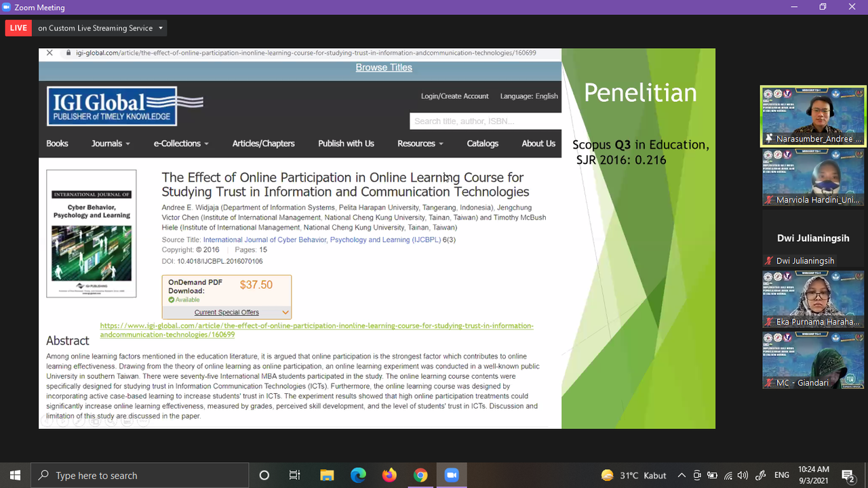Click the Scopus Q3 in Education text
Screen dimensions: 868x488
[x=641, y=144]
